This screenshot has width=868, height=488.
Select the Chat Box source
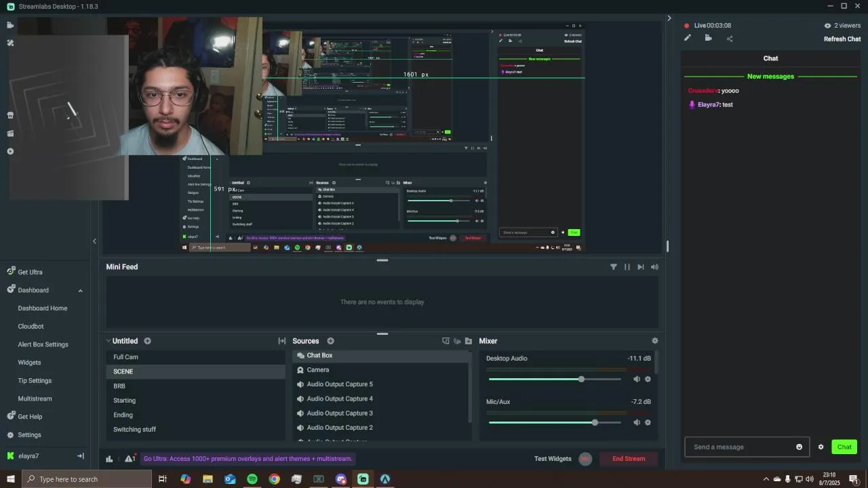(x=380, y=356)
